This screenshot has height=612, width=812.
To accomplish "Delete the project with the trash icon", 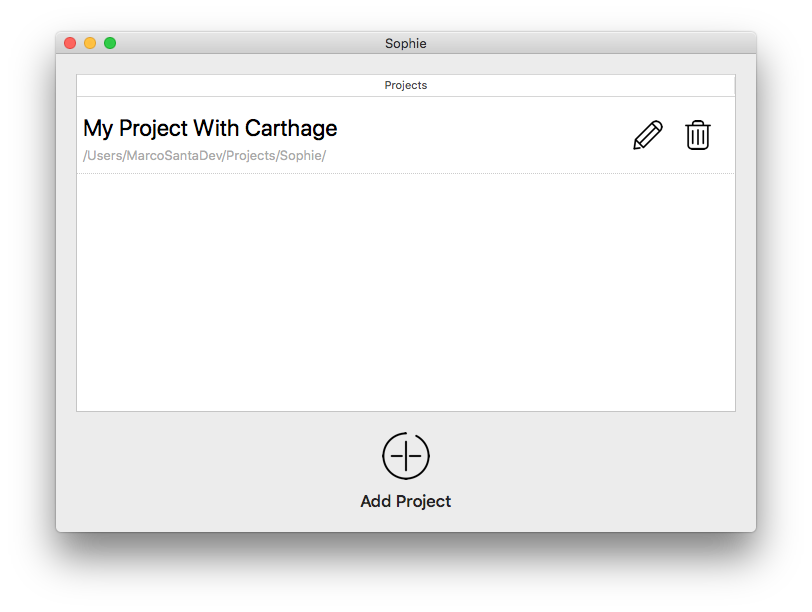I will [x=698, y=135].
